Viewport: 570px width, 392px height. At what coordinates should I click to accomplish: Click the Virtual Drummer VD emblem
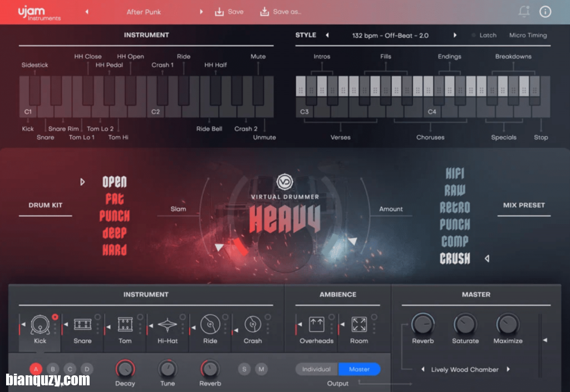284,182
